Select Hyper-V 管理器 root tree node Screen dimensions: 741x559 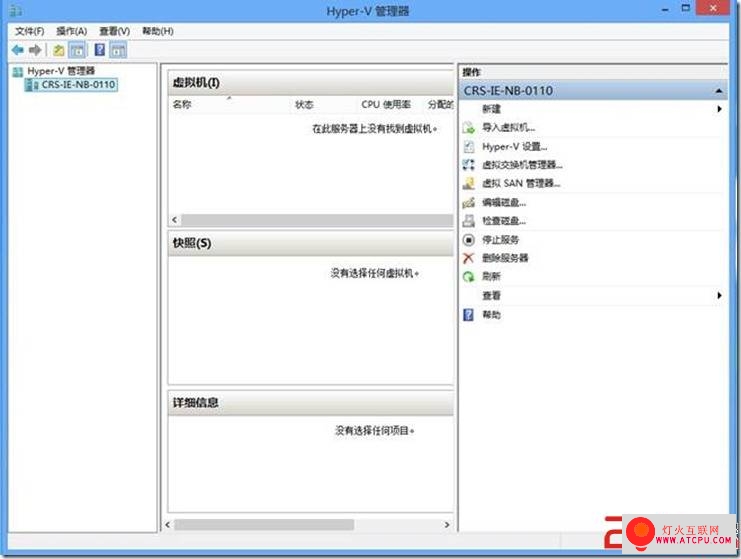pyautogui.click(x=61, y=71)
